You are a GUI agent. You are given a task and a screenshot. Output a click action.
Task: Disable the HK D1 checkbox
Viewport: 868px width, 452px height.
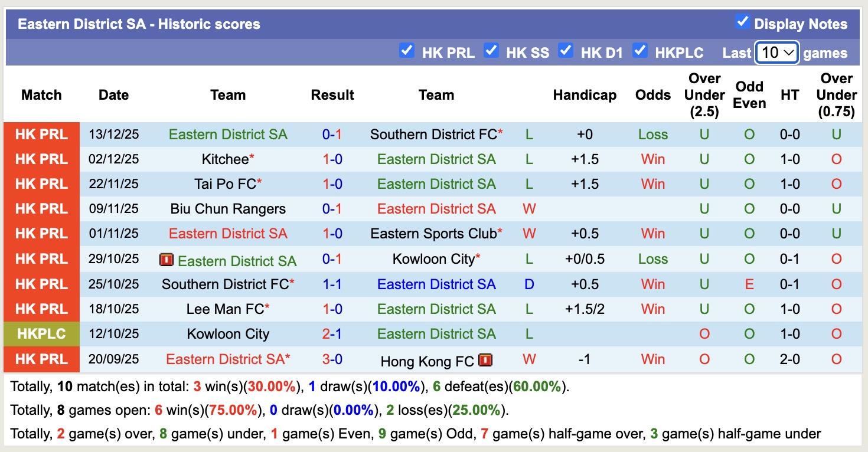[x=566, y=51]
